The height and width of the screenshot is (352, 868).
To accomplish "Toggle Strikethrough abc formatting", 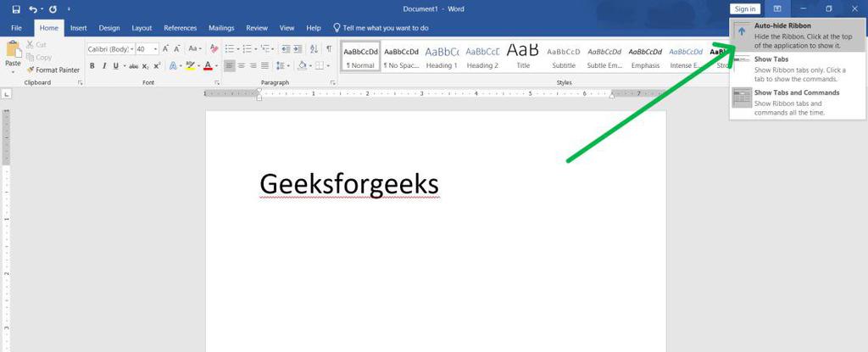I will tap(133, 66).
